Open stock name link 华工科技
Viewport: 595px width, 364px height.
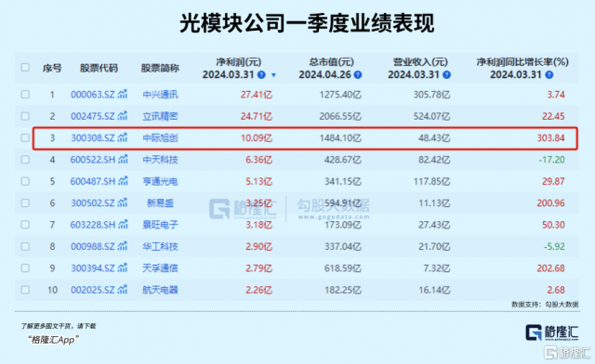coord(160,246)
